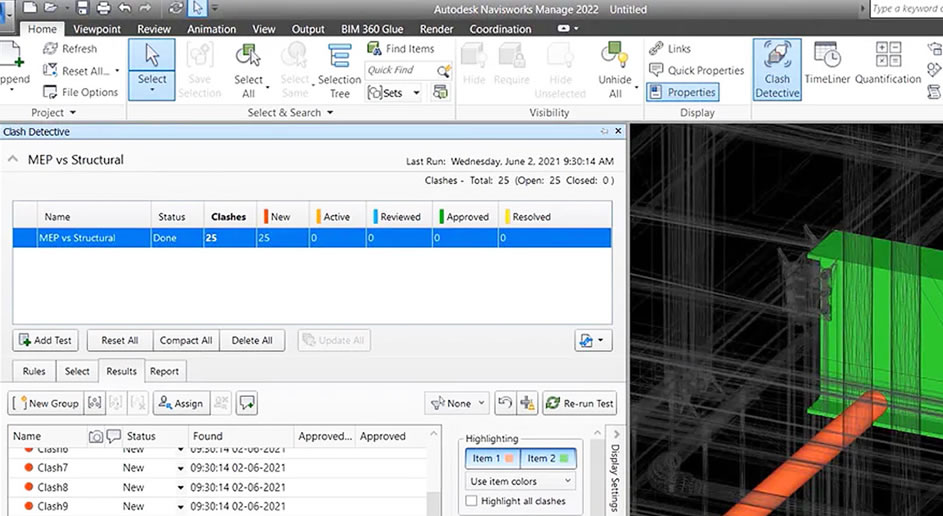The height and width of the screenshot is (516, 943).
Task: Click the Reset Selected clashes icon
Action: click(x=505, y=403)
